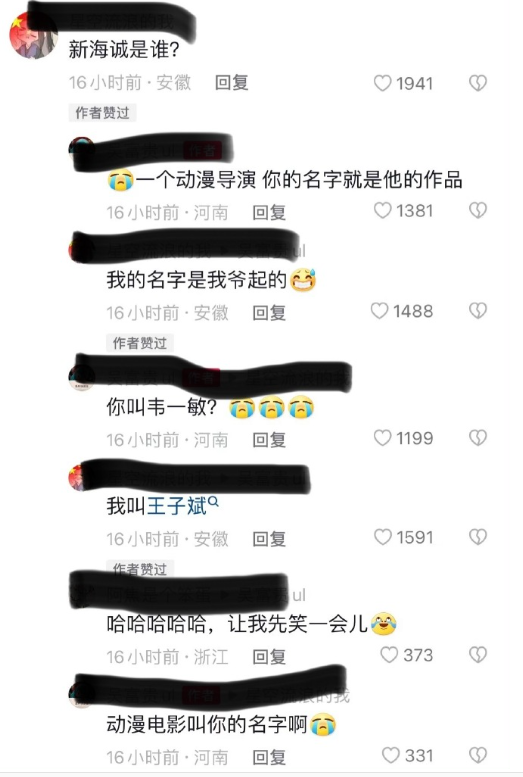The height and width of the screenshot is (777, 523).
Task: Toggle like on '动漫电影叫你的名字啊' reply
Action: click(x=391, y=756)
